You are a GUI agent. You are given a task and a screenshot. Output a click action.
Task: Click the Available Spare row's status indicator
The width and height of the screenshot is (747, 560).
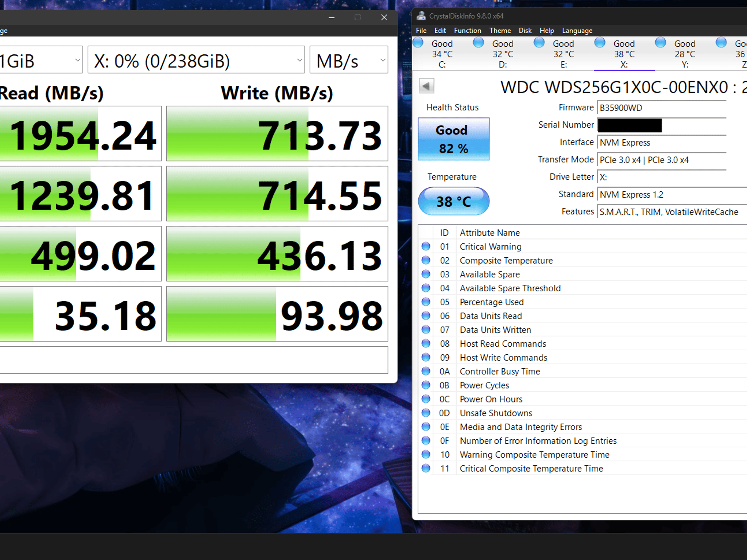(x=426, y=274)
